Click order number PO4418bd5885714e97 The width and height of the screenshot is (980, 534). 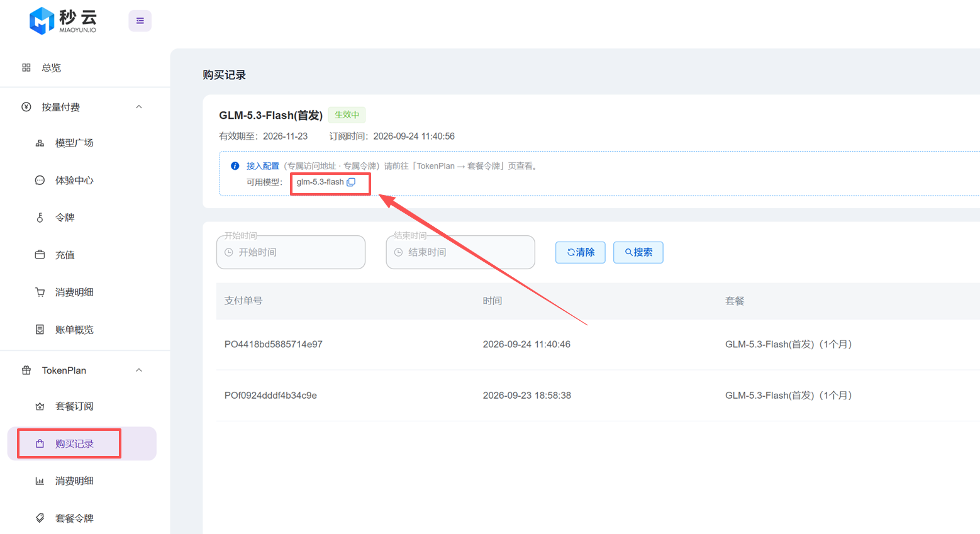coord(274,345)
